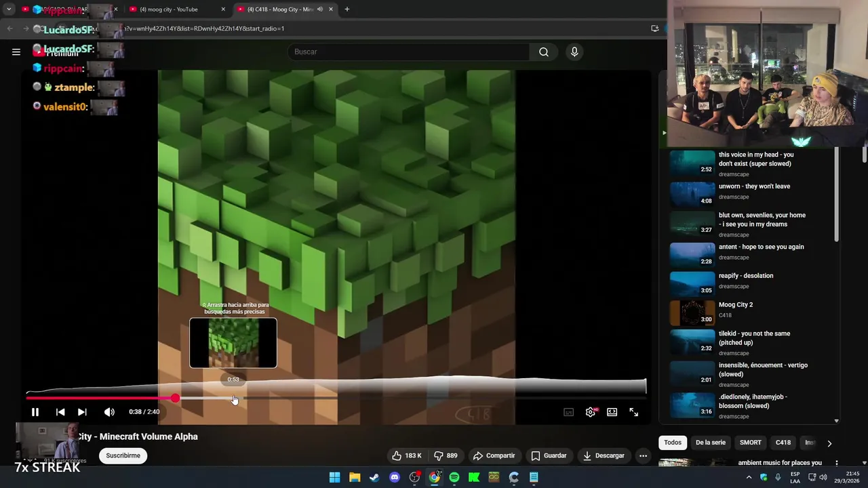Screen dimensions: 868x488
Task: Open Spotify from the taskbar
Action: click(454, 477)
